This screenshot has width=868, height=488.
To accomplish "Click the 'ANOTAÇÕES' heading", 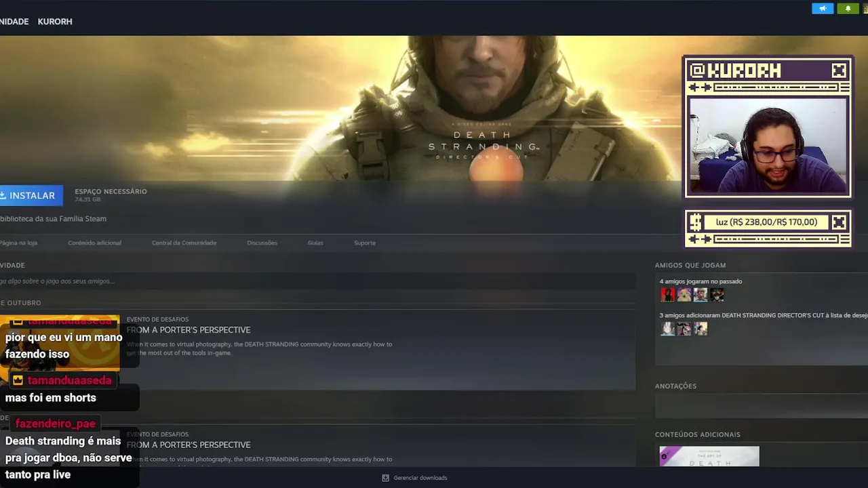I will [675, 386].
